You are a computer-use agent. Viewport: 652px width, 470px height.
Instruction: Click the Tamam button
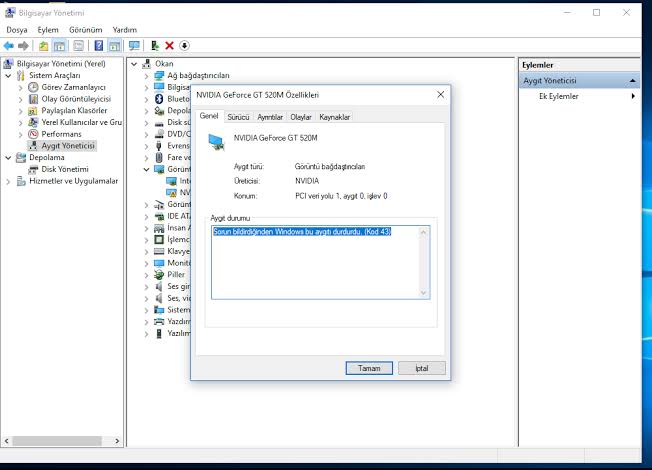point(369,368)
